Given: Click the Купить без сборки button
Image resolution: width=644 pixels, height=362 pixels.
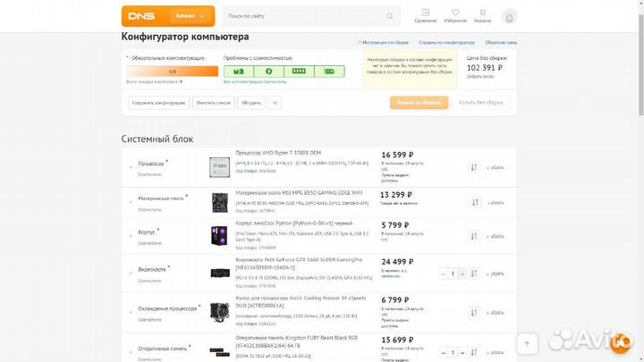Looking at the screenshot, I should pos(481,103).
